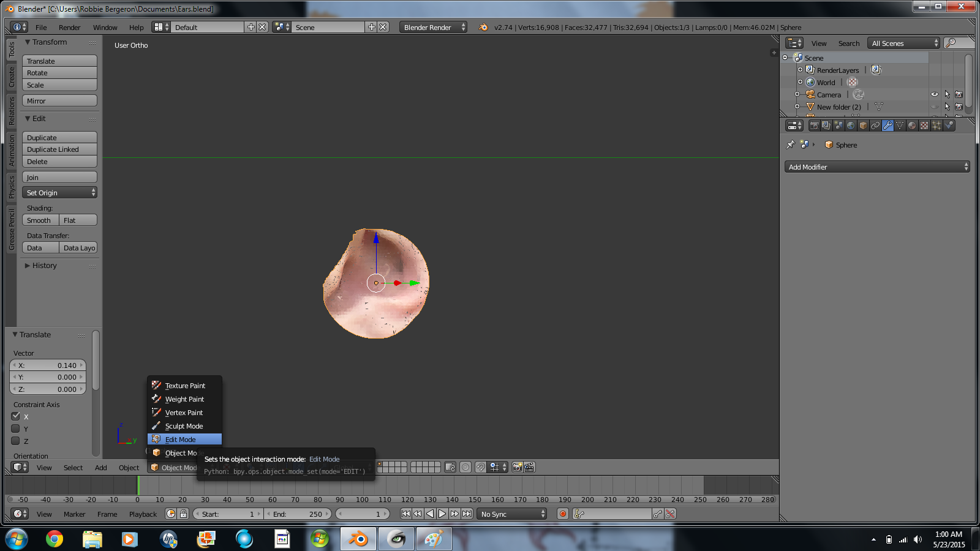
Task: Open the No Sync dropdown
Action: point(511,514)
